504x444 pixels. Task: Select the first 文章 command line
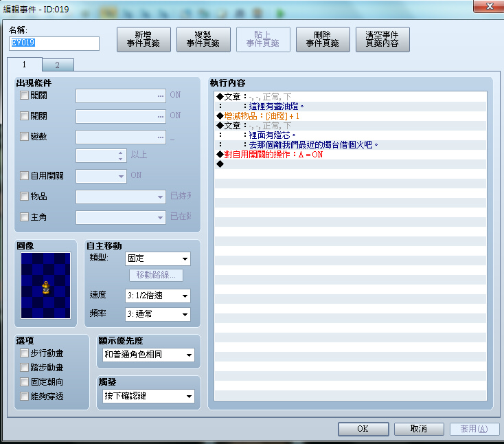350,97
